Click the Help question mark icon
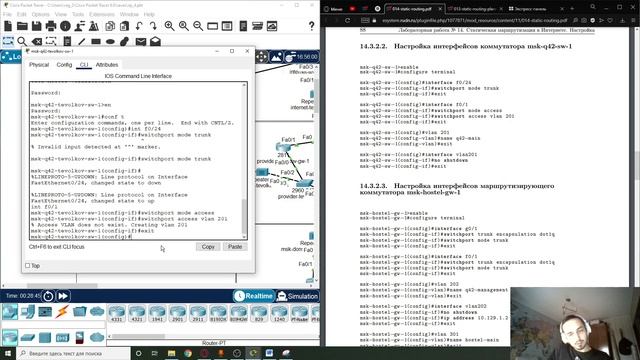This screenshot has height=360, width=640. pyautogui.click(x=311, y=26)
